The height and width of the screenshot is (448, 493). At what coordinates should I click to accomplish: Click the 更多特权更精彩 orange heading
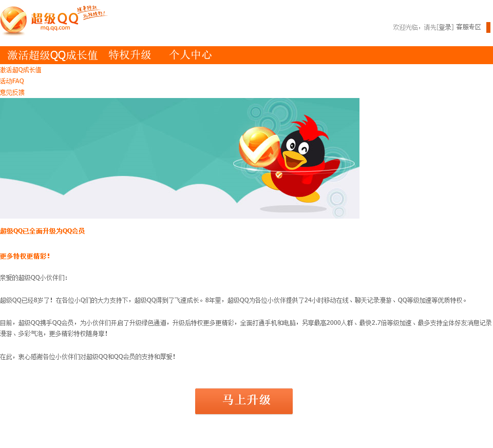pos(25,257)
